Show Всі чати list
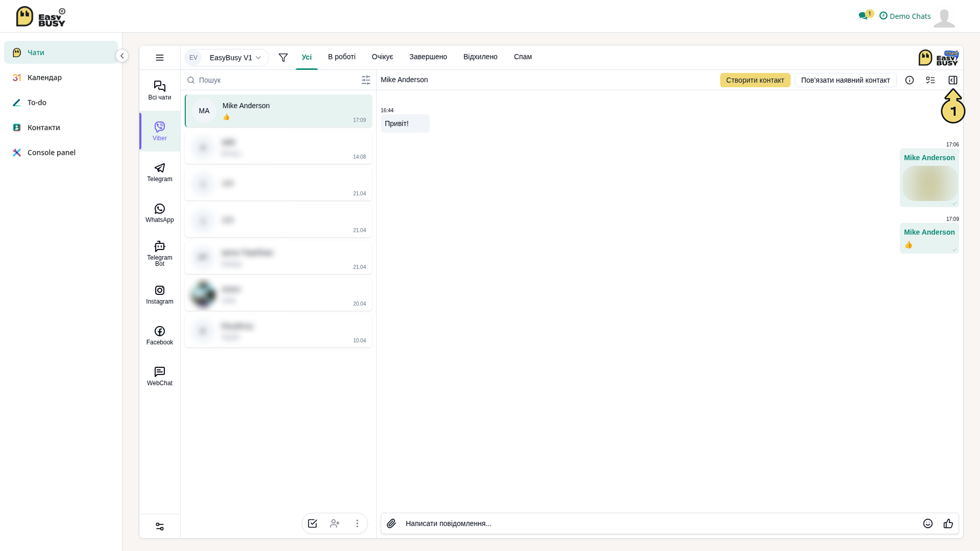Image resolution: width=980 pixels, height=551 pixels. [x=160, y=90]
